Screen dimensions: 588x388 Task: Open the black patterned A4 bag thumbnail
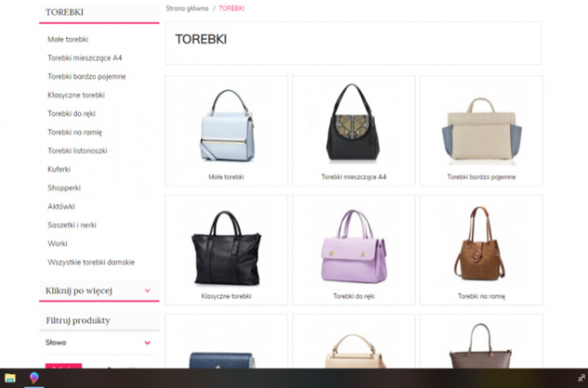coord(354,122)
